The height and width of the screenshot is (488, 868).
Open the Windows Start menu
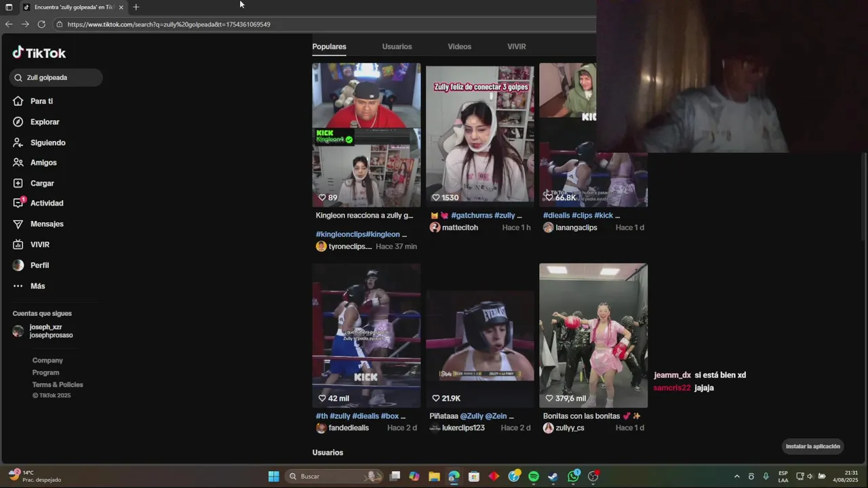point(273,476)
